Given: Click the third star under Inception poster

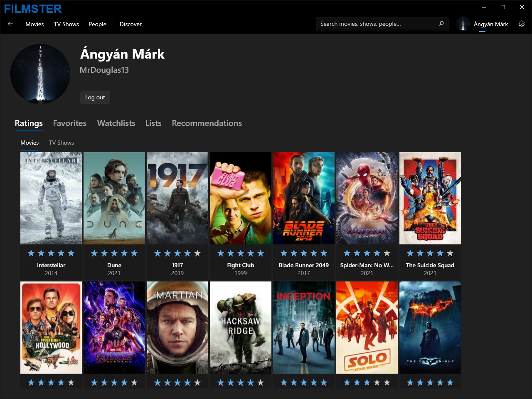Looking at the screenshot, I should tap(304, 382).
